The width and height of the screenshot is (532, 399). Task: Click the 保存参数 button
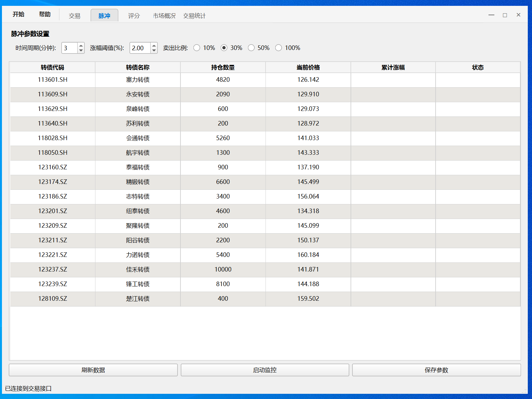pyautogui.click(x=436, y=370)
